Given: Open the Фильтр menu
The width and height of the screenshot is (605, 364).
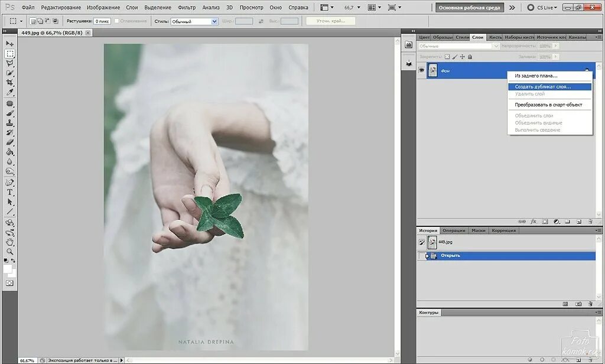Looking at the screenshot, I should (187, 7).
